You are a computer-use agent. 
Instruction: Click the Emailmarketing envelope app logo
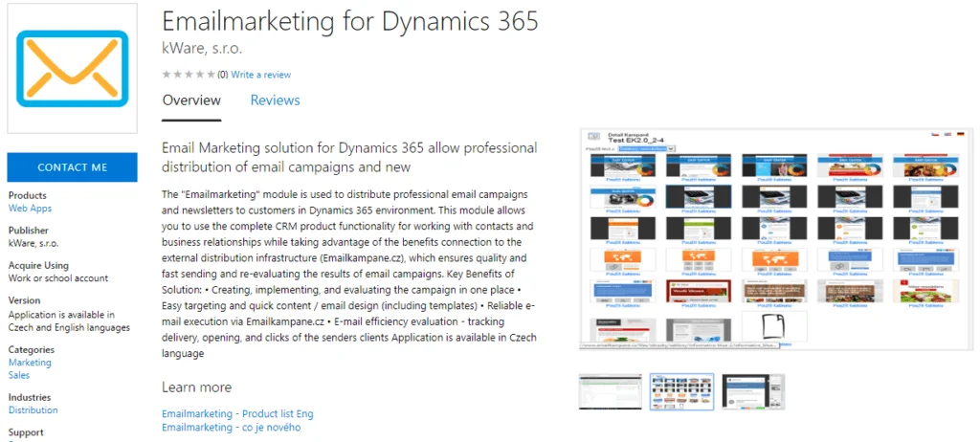pos(72,68)
